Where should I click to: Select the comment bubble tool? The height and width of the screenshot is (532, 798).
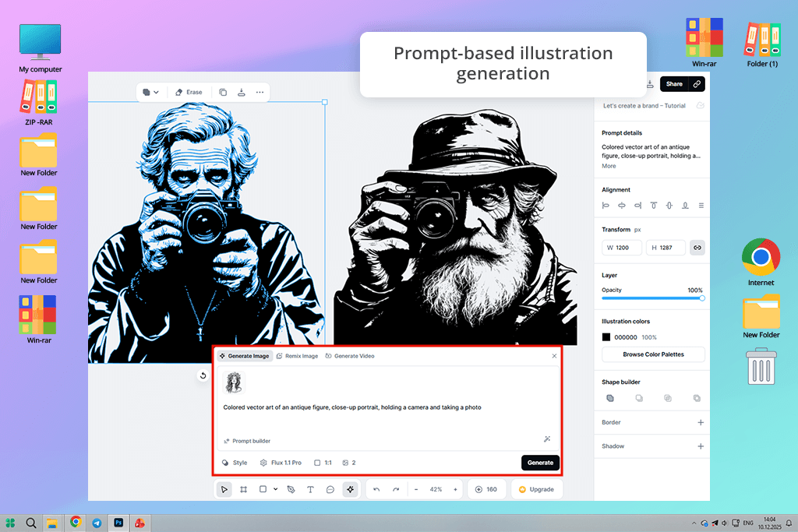[x=330, y=489]
